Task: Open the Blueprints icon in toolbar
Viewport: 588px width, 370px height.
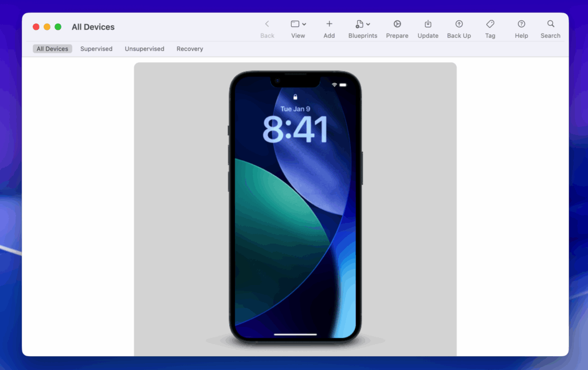Action: pyautogui.click(x=359, y=24)
